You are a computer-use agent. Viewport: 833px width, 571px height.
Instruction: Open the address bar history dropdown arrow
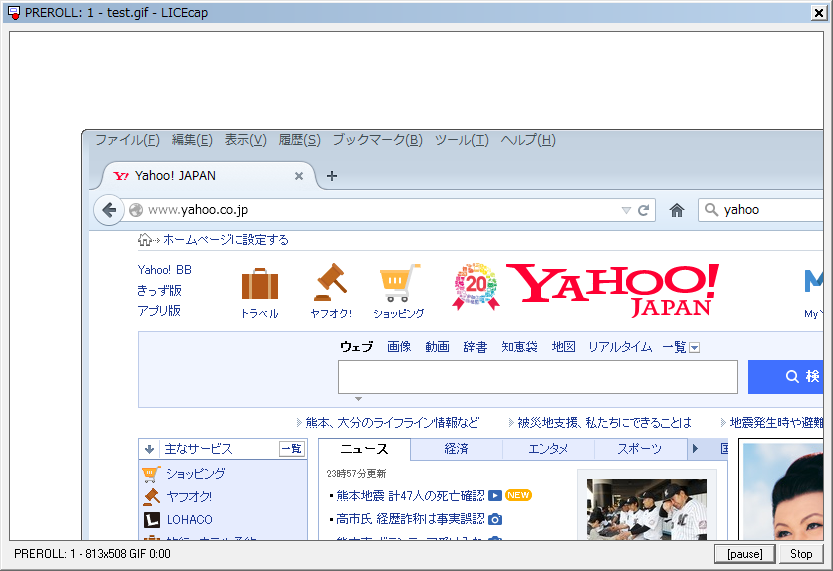[x=626, y=210]
